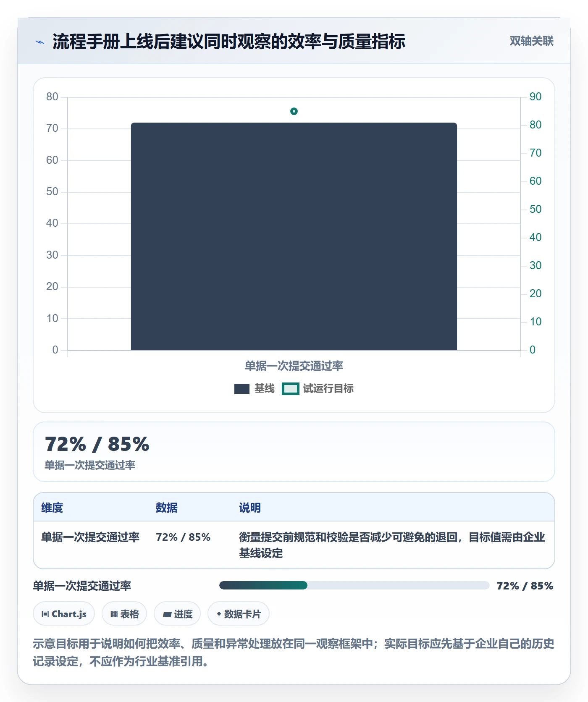Click the diamond icon in 数据卡片 chip

coord(219,614)
